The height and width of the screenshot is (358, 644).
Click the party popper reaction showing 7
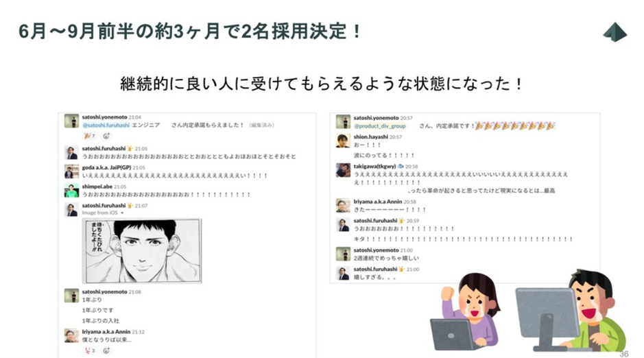pyautogui.click(x=89, y=136)
